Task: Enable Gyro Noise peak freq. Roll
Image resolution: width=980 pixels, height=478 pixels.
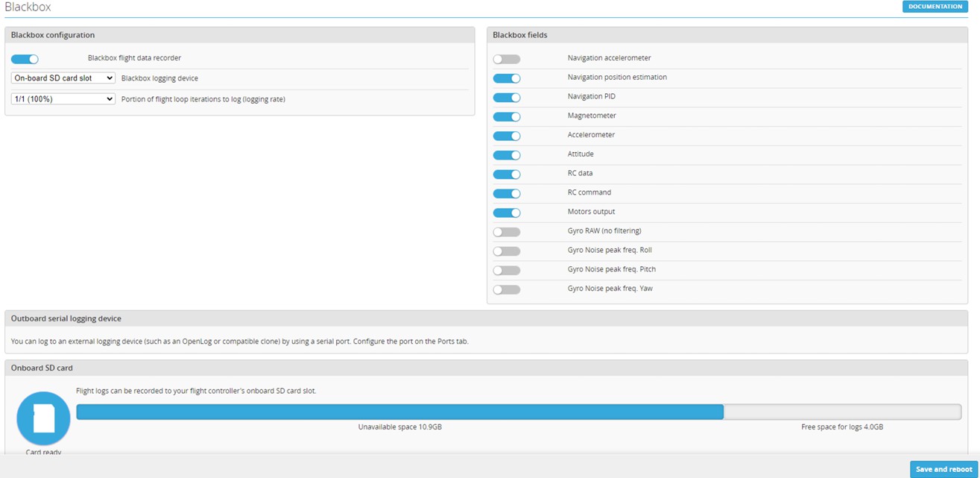Action: (x=507, y=251)
